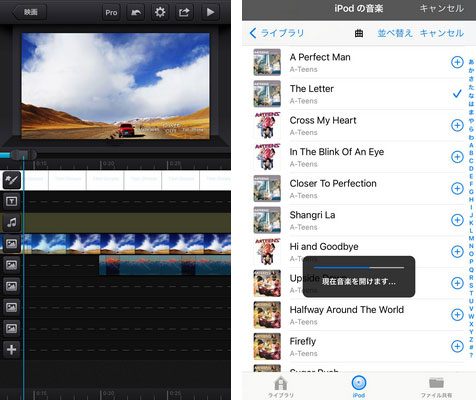Select the second image track icon
Image resolution: width=476 pixels, height=400 pixels.
tap(12, 265)
